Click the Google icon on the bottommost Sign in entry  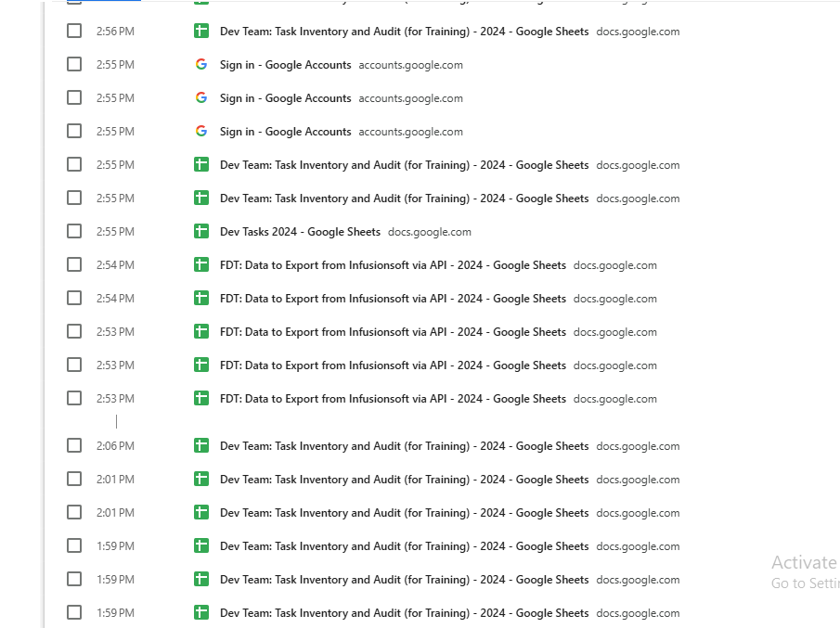tap(201, 132)
